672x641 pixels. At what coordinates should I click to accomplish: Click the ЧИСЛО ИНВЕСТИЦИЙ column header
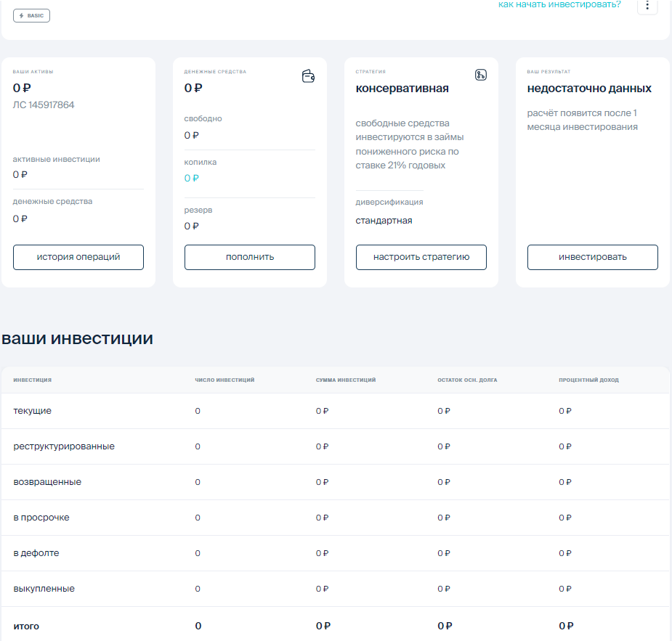pyautogui.click(x=224, y=380)
